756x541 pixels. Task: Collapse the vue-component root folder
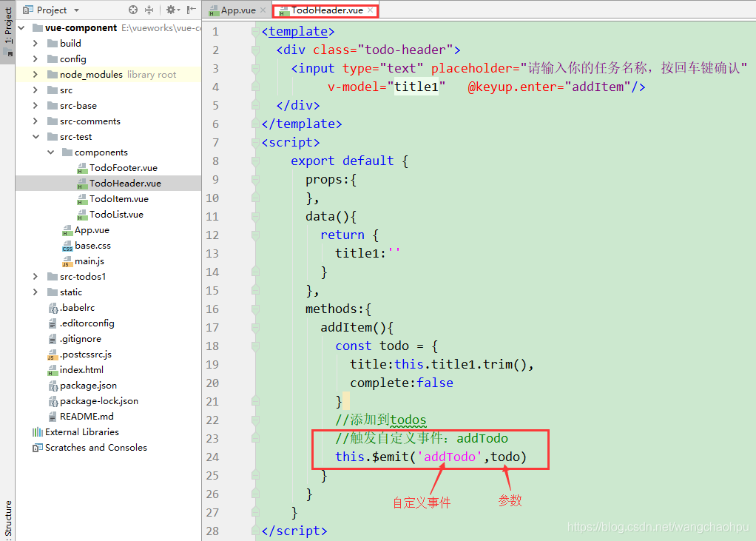click(x=21, y=28)
